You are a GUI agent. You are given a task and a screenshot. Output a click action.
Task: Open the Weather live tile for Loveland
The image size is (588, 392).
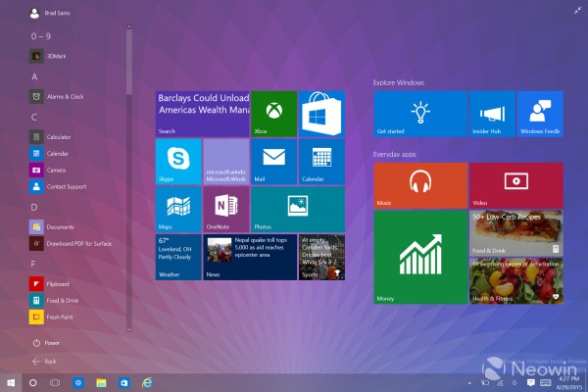pos(178,257)
